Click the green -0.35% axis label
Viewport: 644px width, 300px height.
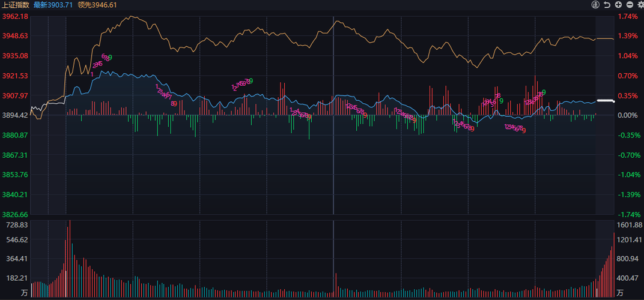click(x=628, y=135)
